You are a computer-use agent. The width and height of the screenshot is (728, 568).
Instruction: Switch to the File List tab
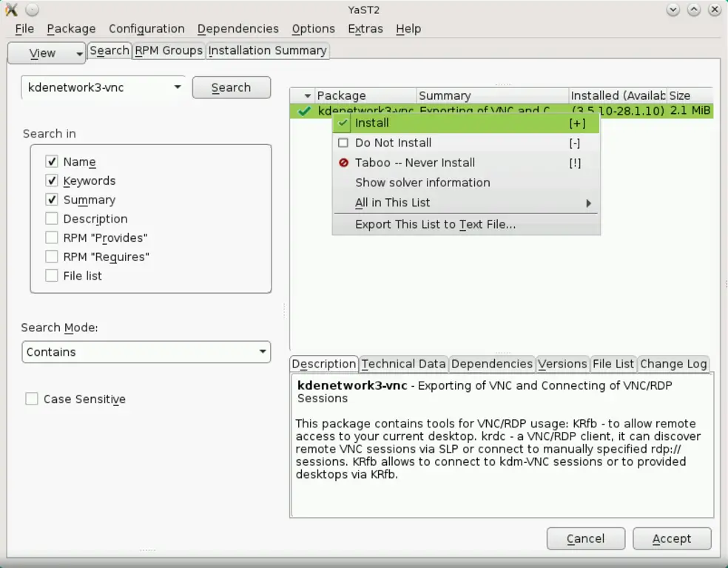coord(613,364)
